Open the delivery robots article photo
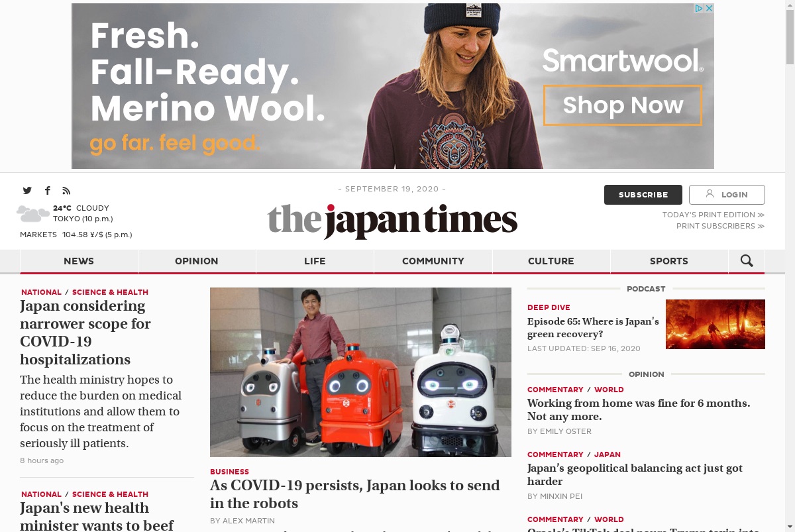This screenshot has width=795, height=532. click(x=360, y=372)
